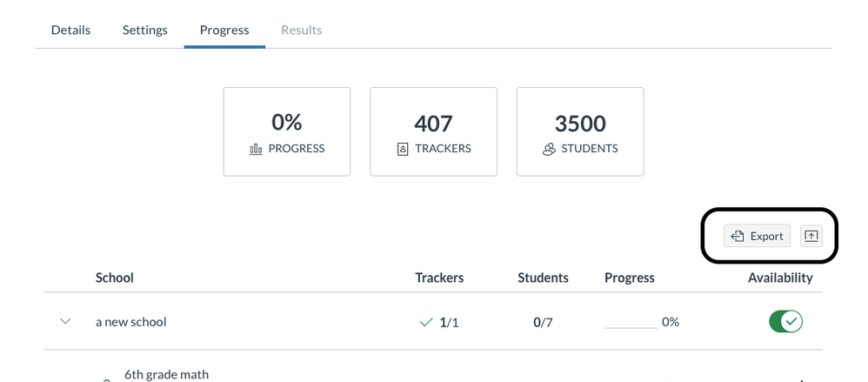Toggle availability for a new school
The height and width of the screenshot is (382, 868).
tap(785, 322)
